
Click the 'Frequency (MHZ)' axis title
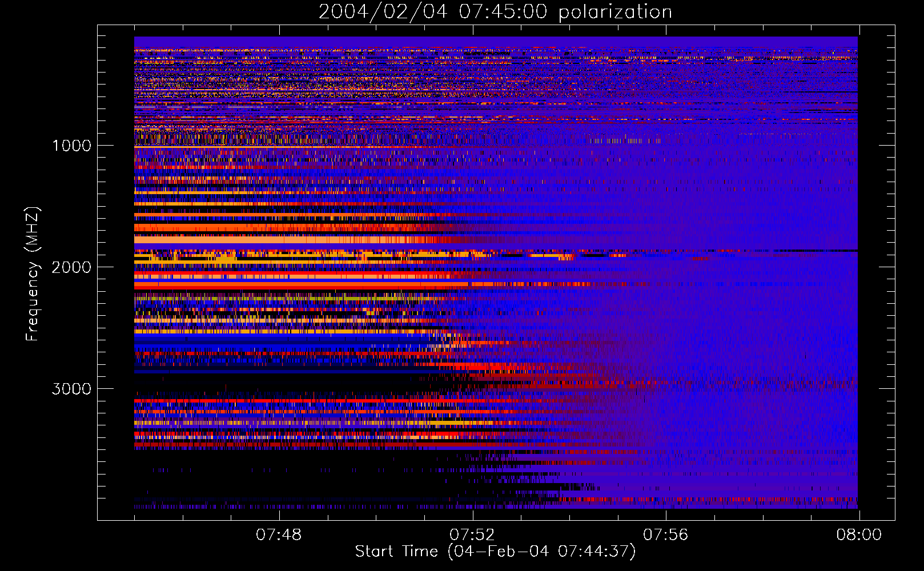[x=32, y=274]
